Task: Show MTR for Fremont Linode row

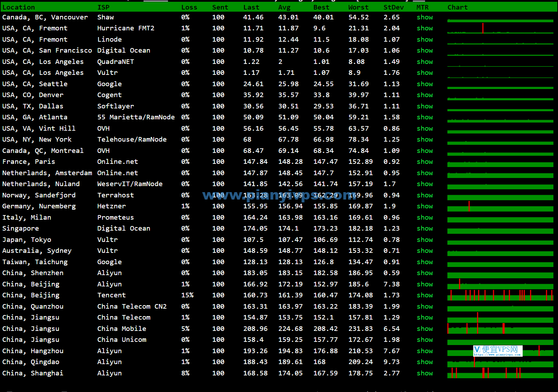Action: point(424,40)
